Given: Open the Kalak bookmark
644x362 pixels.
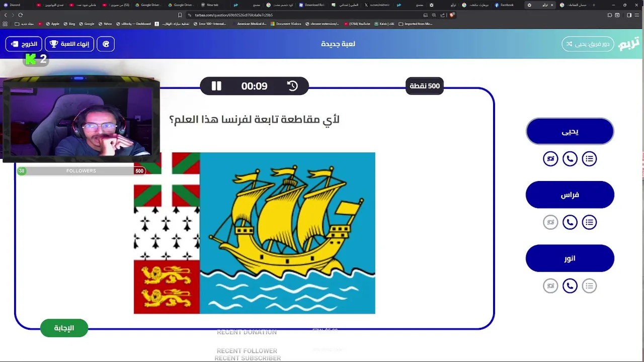Looking at the screenshot, I should pyautogui.click(x=385, y=24).
